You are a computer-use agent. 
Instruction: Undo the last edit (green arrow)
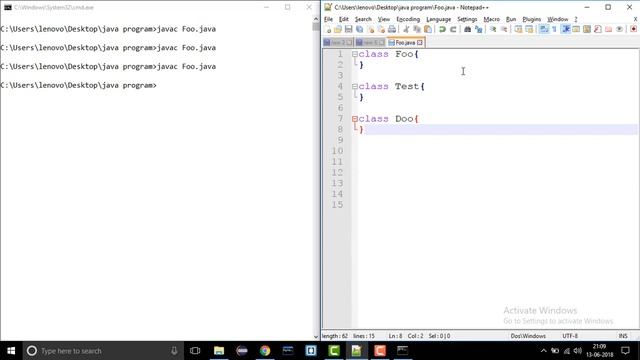tap(442, 29)
